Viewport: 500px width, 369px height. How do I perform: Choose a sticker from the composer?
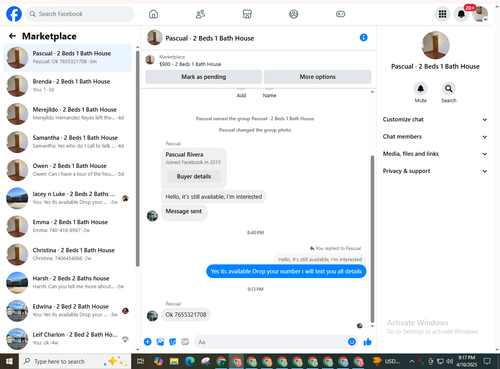[173, 342]
